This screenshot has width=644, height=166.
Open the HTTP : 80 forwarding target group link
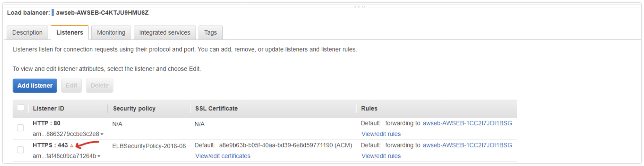(x=467, y=123)
